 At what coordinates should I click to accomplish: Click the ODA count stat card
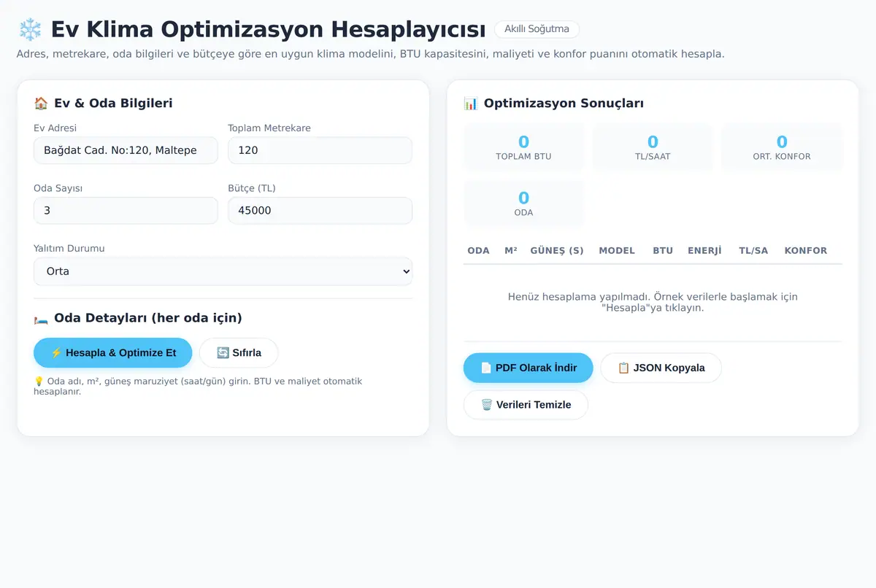click(523, 204)
